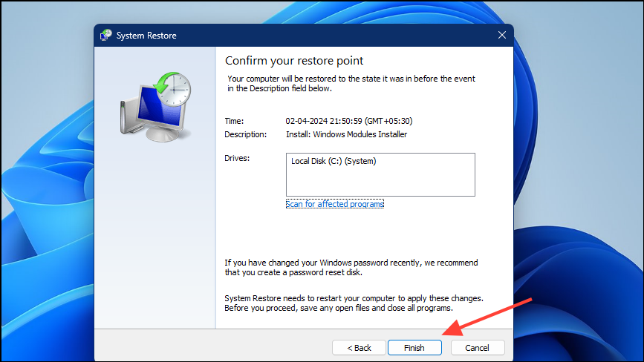Cancel the System Restore wizard
This screenshot has width=644, height=362.
pos(478,348)
